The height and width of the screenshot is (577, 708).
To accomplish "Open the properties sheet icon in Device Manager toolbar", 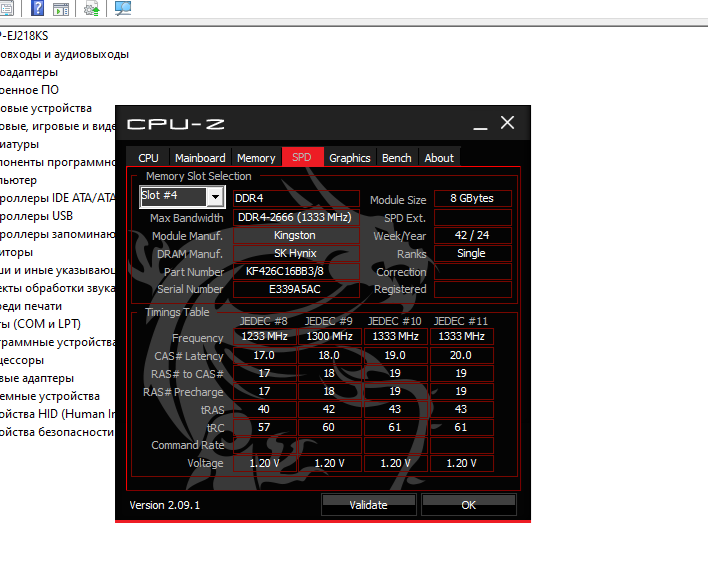I will (6, 8).
